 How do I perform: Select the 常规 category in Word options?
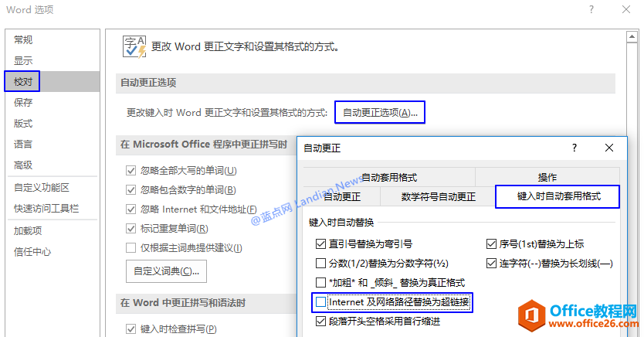(x=23, y=40)
